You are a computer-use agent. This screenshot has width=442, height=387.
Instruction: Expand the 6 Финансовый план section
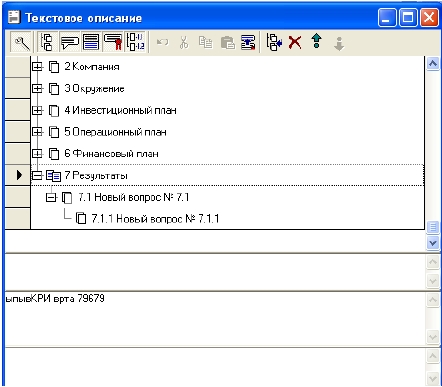[37, 154]
